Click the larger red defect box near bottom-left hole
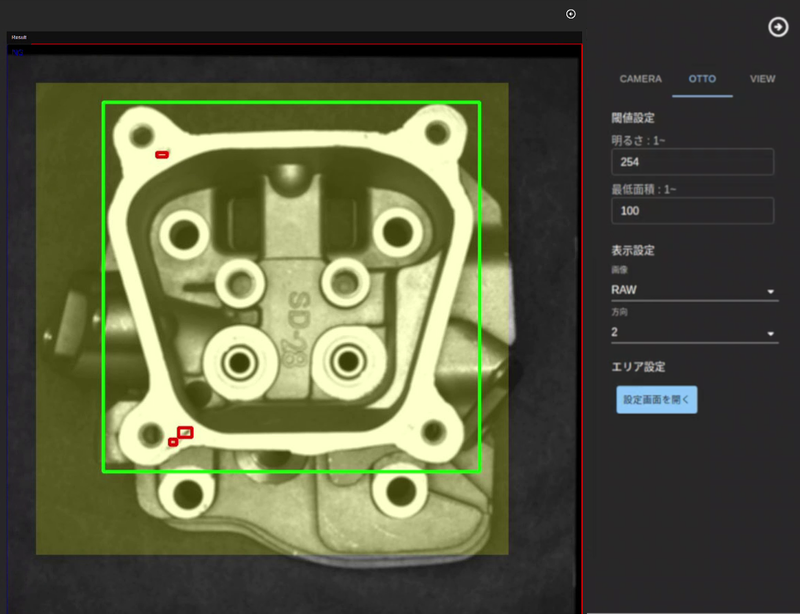800x614 pixels. click(x=185, y=432)
